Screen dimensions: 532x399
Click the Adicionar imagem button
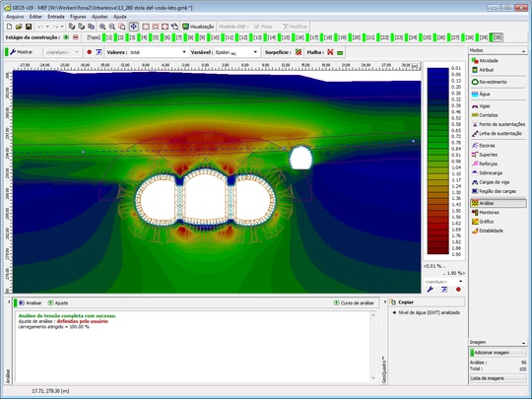[498, 353]
